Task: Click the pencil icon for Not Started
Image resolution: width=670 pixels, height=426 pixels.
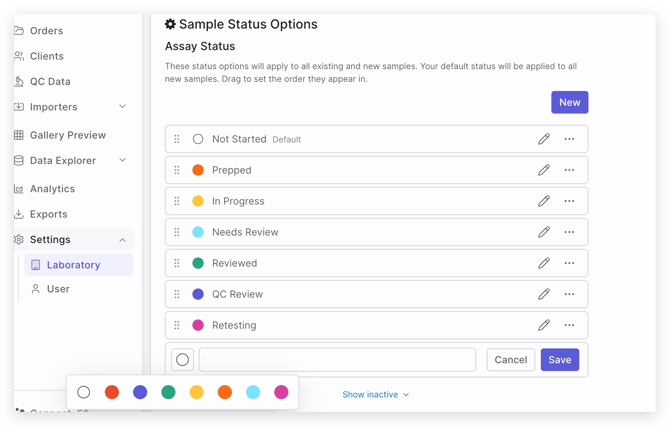Action: [544, 139]
